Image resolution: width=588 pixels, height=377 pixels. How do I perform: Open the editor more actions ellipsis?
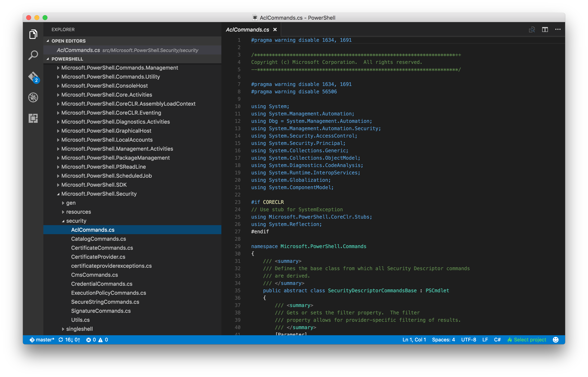coord(558,29)
